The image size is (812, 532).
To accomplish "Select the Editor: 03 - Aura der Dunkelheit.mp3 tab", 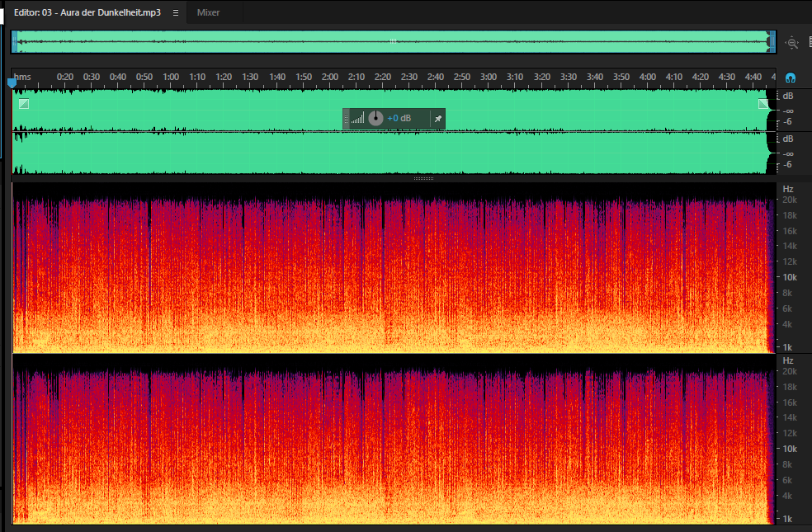I will (87, 12).
